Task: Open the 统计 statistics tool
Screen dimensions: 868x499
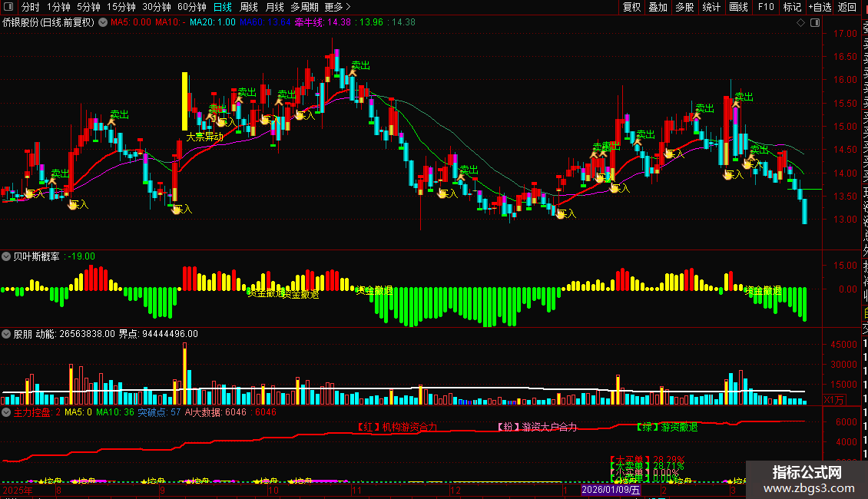Action: pyautogui.click(x=711, y=7)
